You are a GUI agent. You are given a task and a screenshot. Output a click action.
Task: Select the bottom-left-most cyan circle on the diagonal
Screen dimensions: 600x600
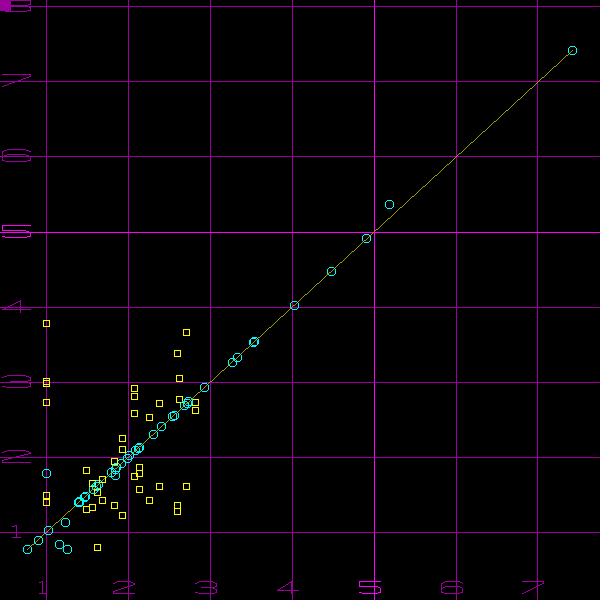27,549
